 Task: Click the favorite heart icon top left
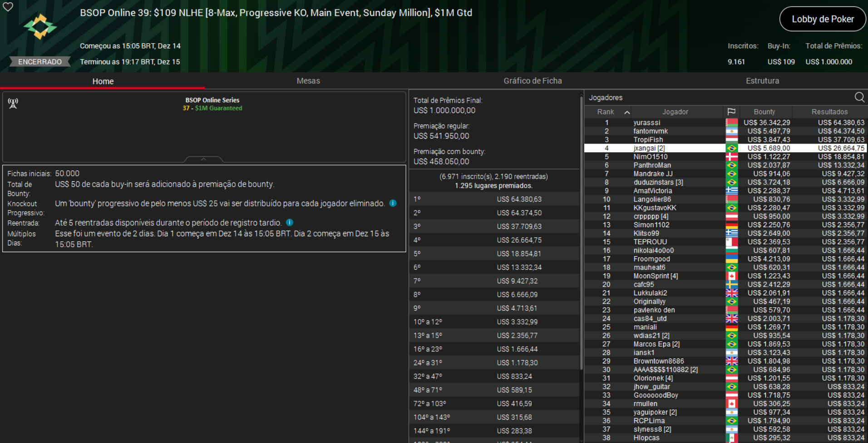[x=8, y=7]
